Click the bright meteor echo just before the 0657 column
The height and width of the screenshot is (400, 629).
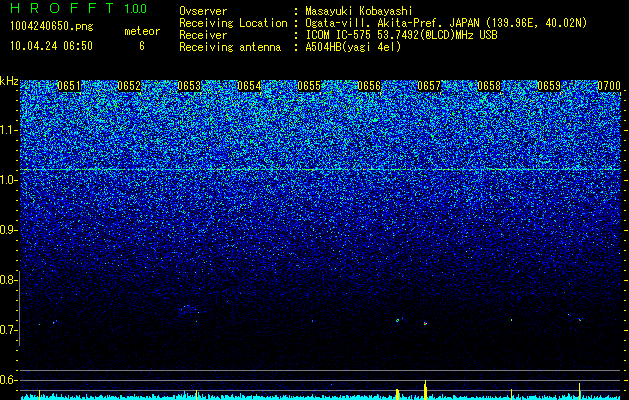pyautogui.click(x=425, y=323)
